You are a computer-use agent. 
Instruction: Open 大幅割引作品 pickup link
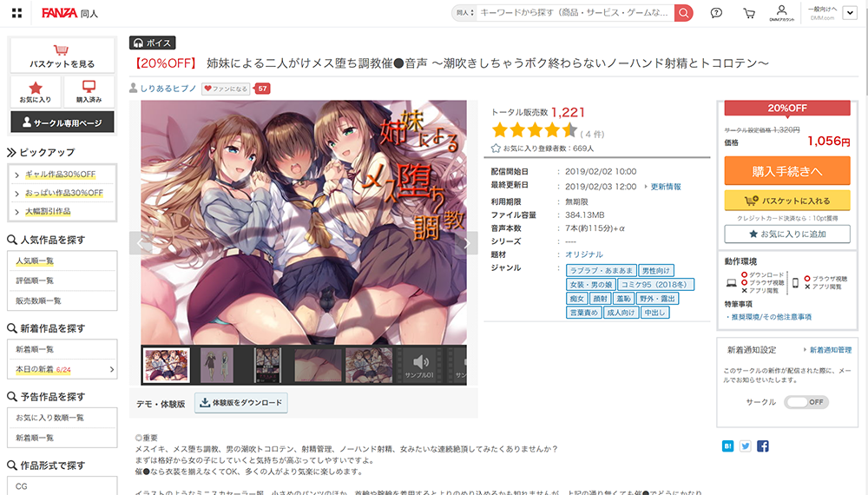click(48, 211)
